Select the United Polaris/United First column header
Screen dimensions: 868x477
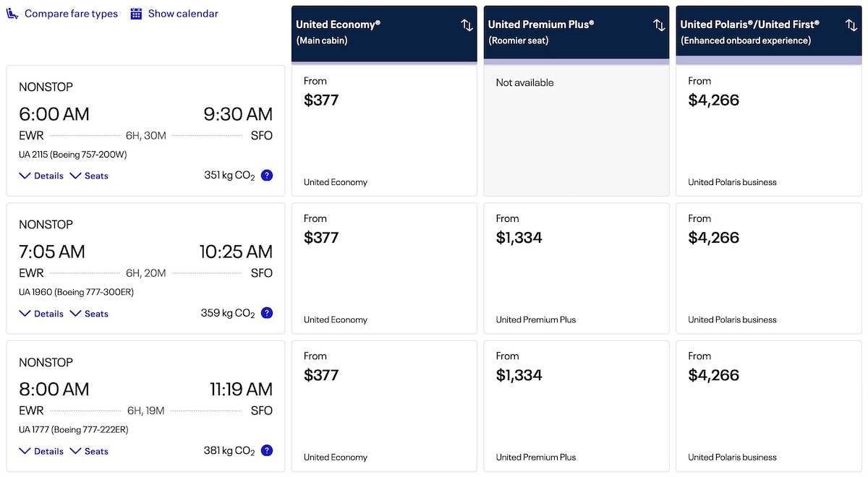(x=759, y=33)
